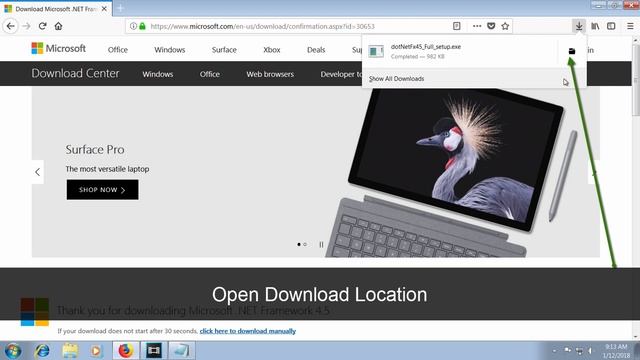The image size is (640, 360).
Task: Go back using browser back arrow
Action: (x=11, y=26)
